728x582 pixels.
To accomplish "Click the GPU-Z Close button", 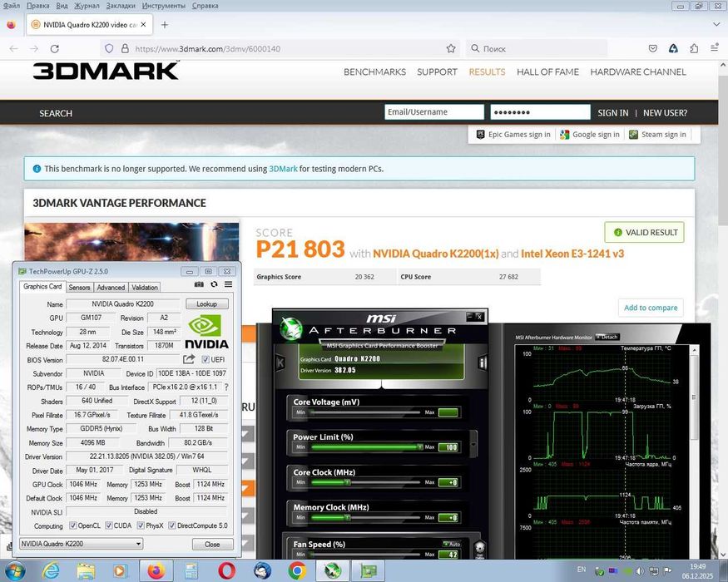I will point(212,544).
